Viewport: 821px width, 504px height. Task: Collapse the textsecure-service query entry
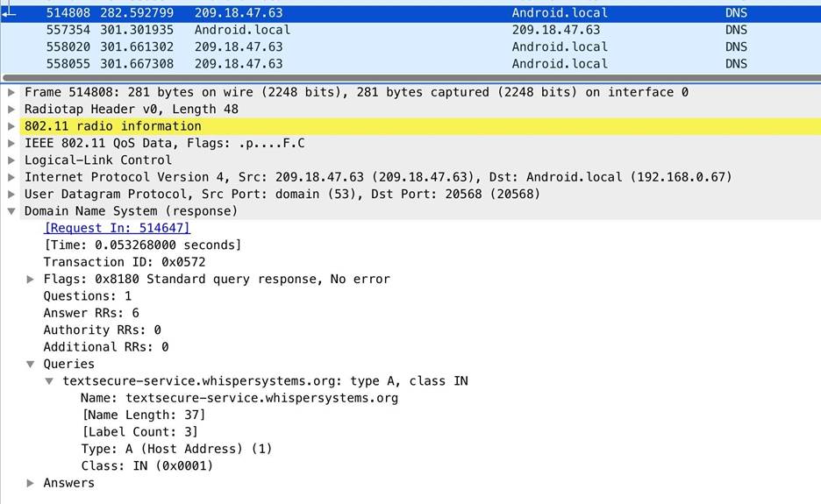[x=50, y=381]
